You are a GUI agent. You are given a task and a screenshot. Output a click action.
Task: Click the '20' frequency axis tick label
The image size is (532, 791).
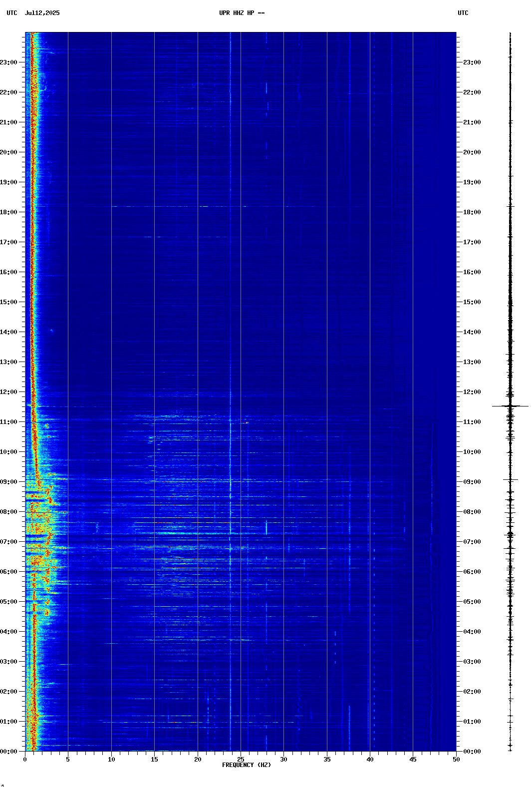[x=198, y=760]
